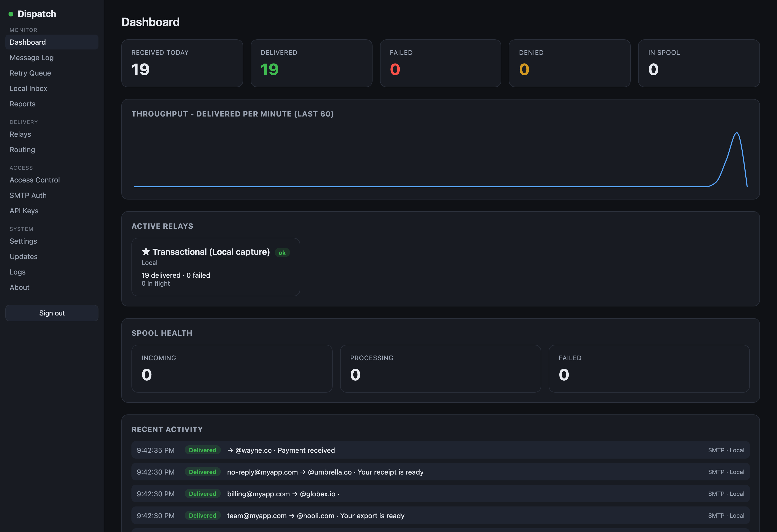Open the Logs page
777x532 pixels.
click(x=52, y=272)
